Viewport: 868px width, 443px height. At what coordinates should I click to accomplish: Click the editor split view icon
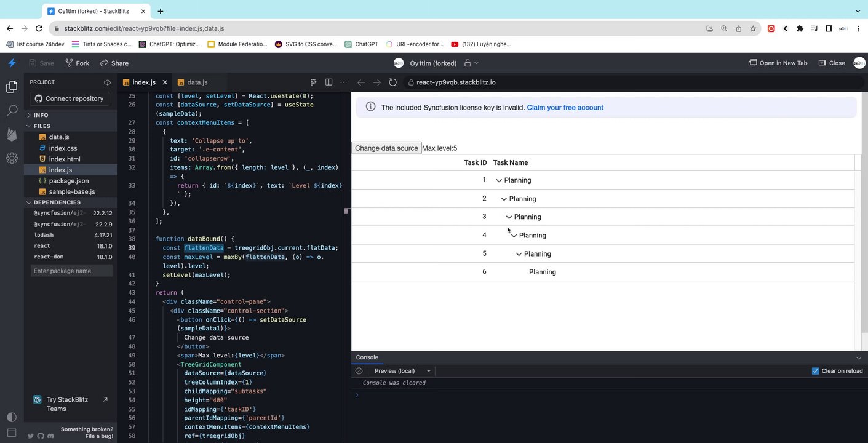[328, 82]
